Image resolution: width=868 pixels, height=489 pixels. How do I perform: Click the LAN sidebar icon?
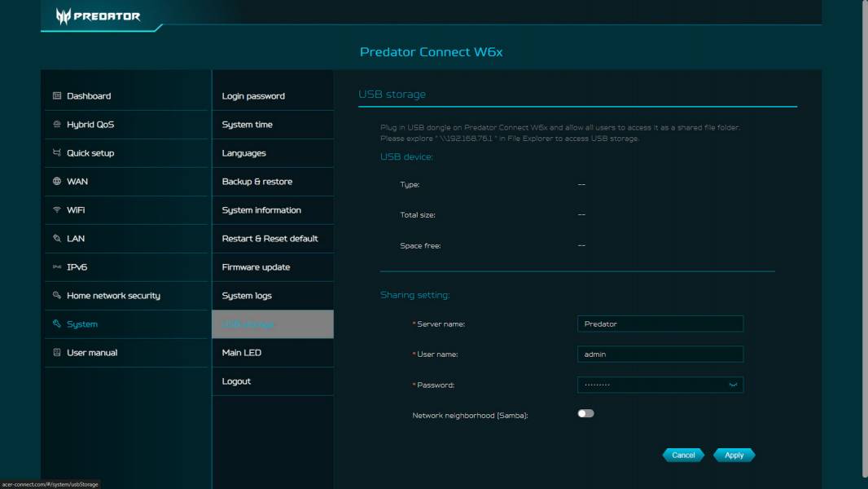pyautogui.click(x=56, y=238)
